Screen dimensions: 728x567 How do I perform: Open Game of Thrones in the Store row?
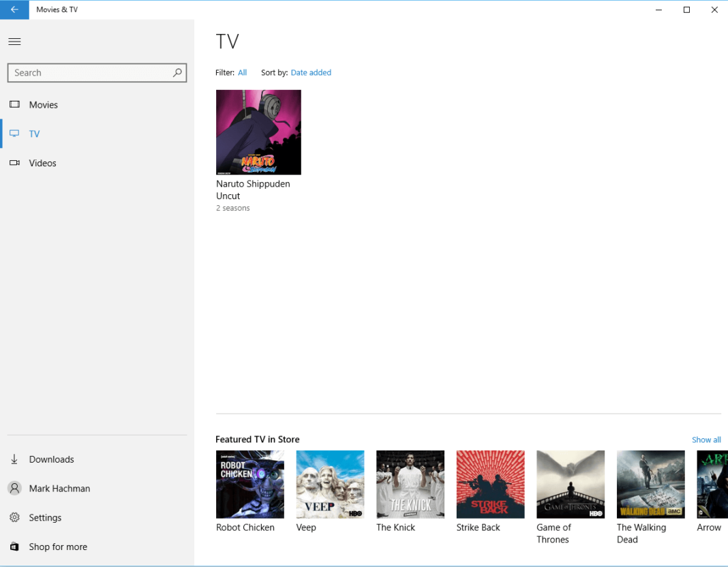click(x=571, y=484)
